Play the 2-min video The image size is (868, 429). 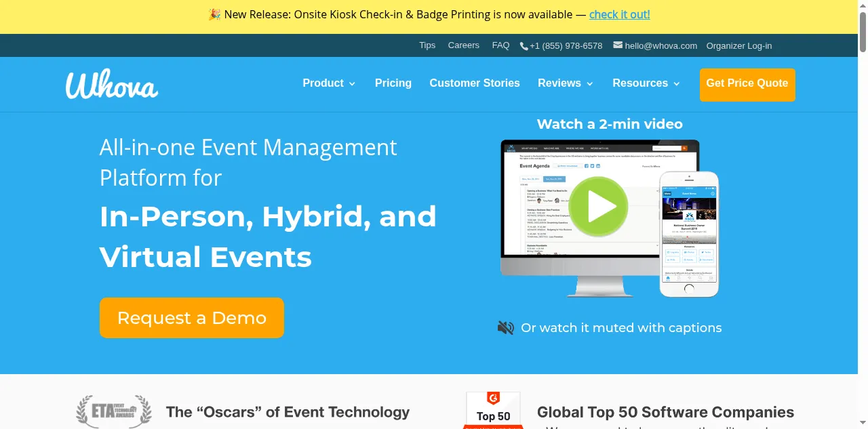[598, 207]
